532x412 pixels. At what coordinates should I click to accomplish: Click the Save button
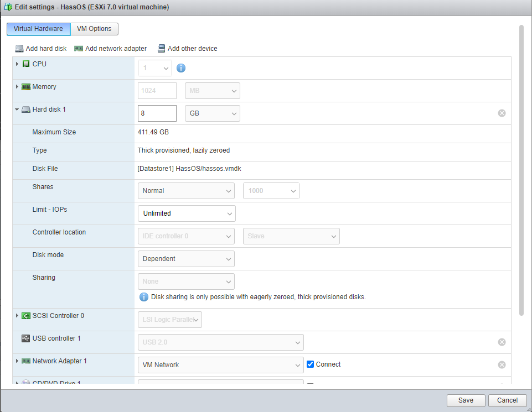click(466, 400)
